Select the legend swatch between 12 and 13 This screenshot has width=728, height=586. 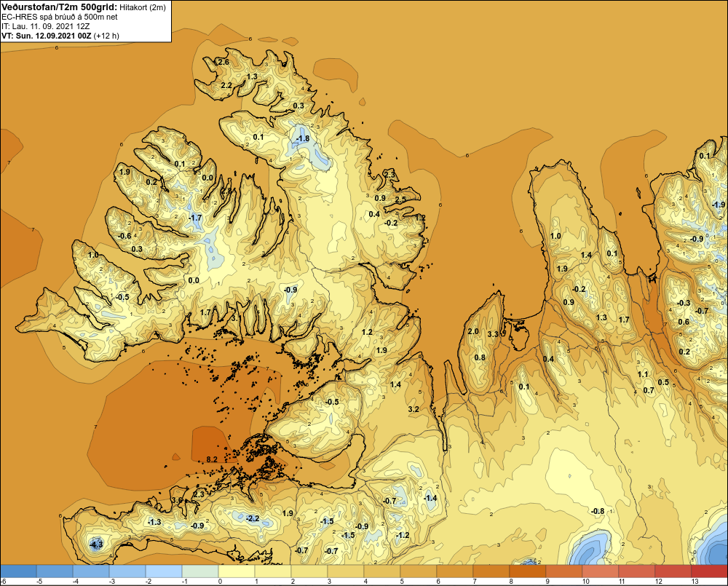(x=672, y=571)
